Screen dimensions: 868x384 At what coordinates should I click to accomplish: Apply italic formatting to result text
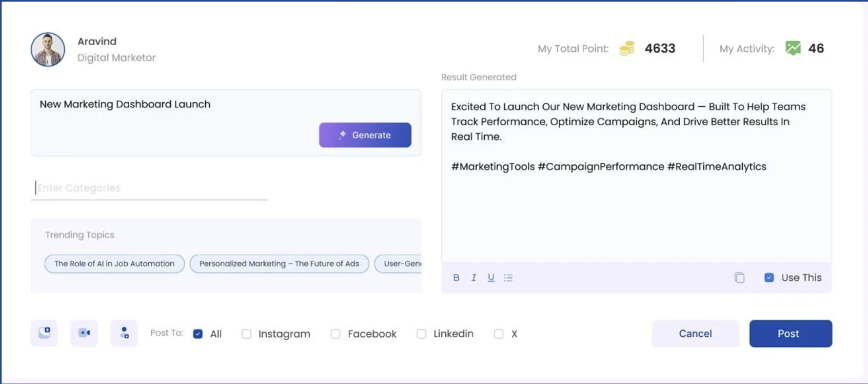(x=474, y=278)
